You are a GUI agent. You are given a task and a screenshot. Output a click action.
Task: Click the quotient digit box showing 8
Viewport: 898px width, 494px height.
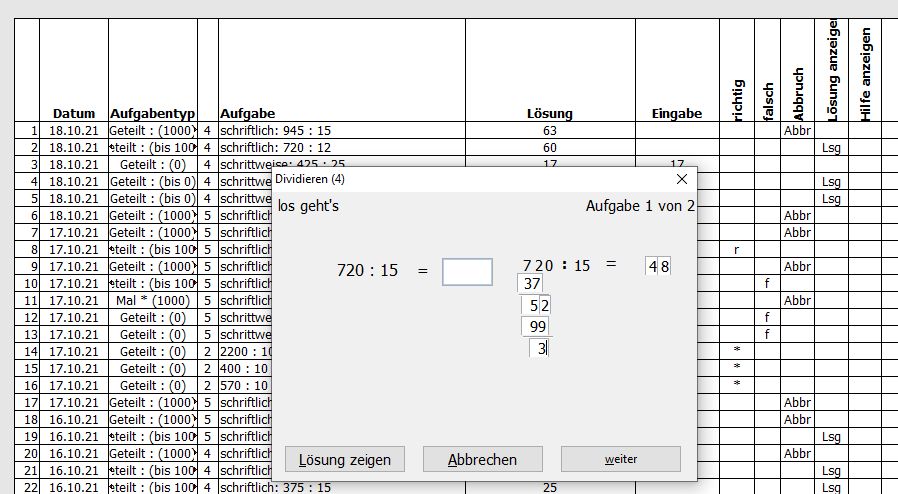pos(664,266)
